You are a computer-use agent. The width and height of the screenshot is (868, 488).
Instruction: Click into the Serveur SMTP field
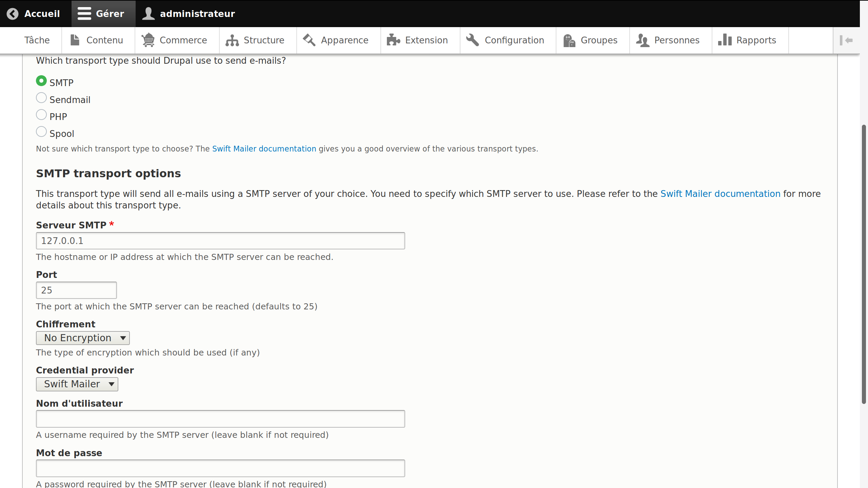[x=220, y=241]
